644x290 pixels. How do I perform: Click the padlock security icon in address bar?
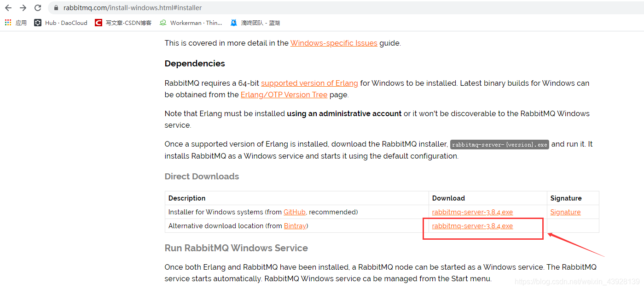point(56,7)
